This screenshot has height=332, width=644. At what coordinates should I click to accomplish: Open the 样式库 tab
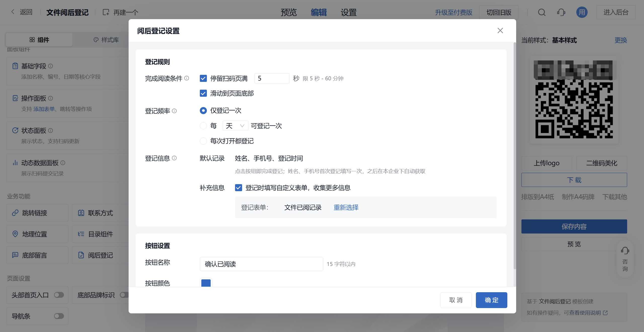106,40
